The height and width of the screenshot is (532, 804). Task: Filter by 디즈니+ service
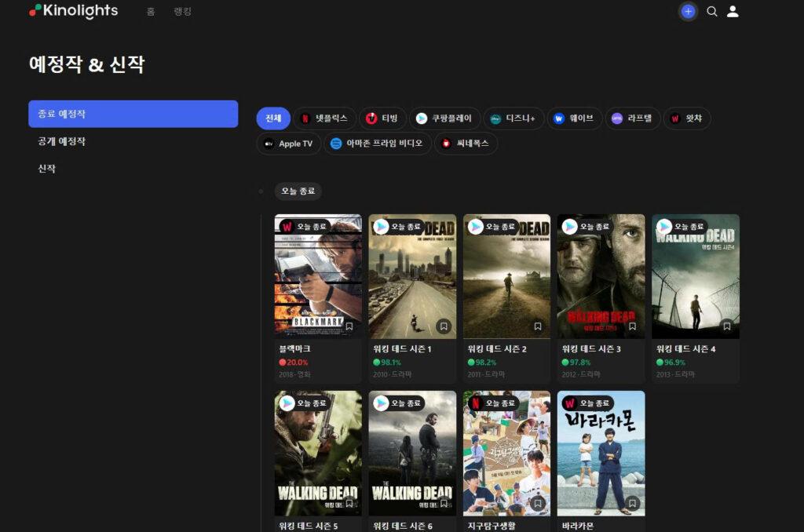coord(513,118)
